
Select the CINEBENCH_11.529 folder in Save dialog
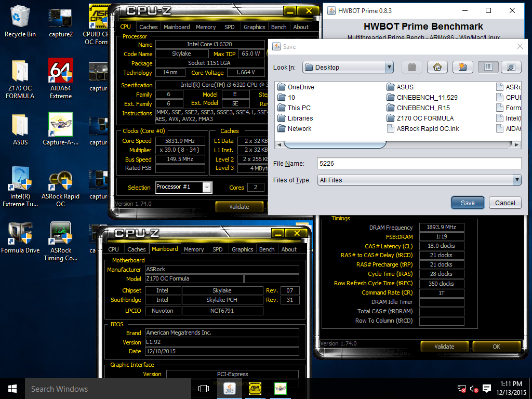click(x=422, y=97)
